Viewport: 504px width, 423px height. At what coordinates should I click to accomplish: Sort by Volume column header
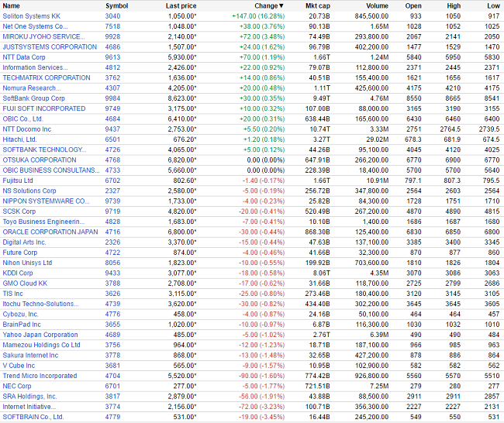[377, 5]
